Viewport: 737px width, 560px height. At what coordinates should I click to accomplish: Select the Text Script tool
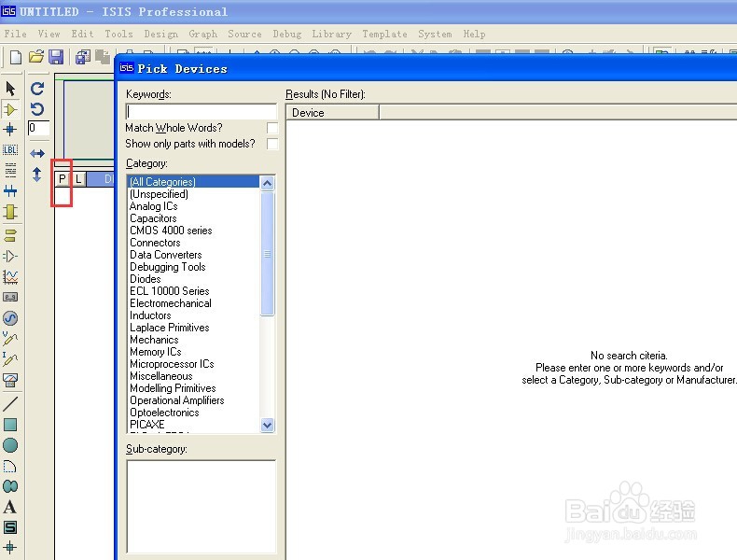[x=10, y=170]
